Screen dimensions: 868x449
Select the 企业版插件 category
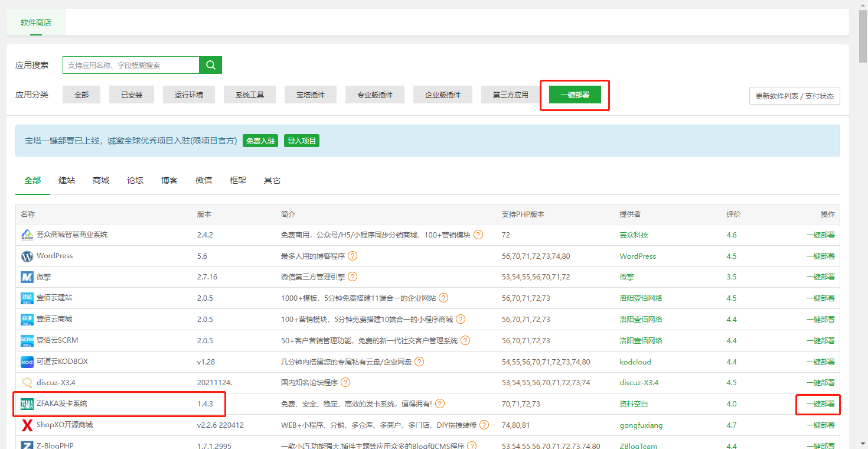point(443,95)
